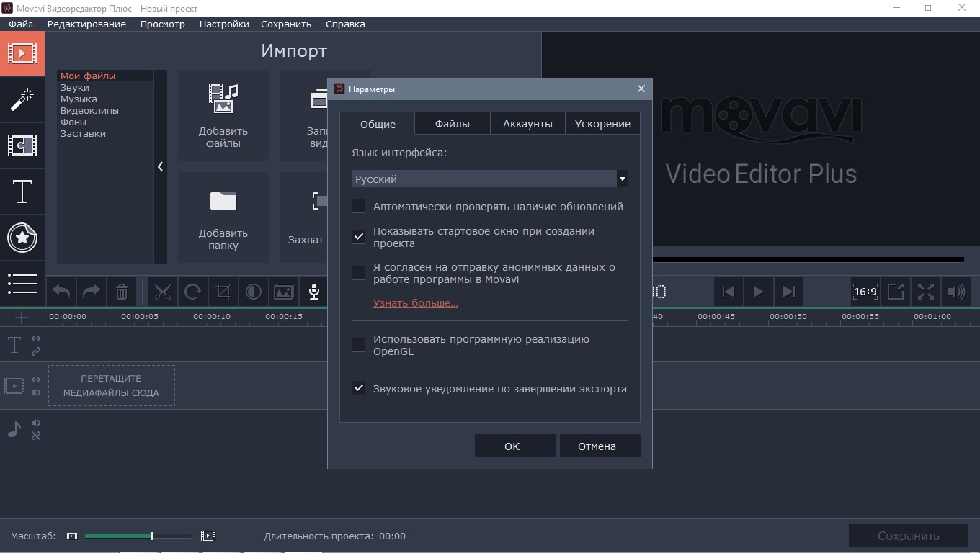Uncheck the show start window option
The image size is (980, 553).
point(358,236)
